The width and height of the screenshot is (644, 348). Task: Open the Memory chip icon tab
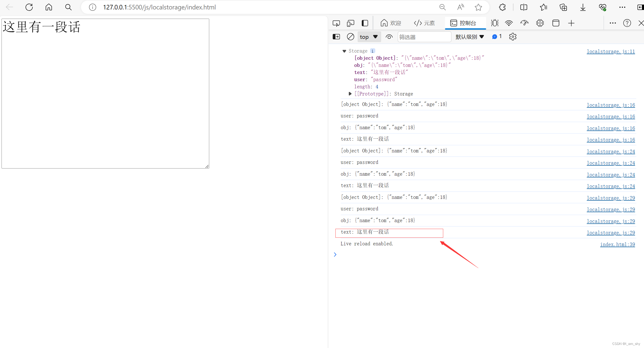(x=540, y=23)
